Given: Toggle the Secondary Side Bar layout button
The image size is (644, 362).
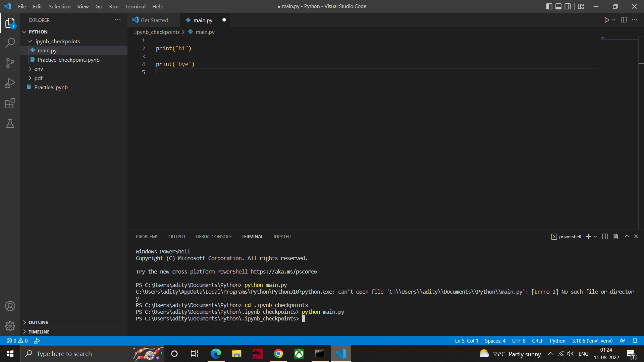Looking at the screenshot, I should (568, 6).
